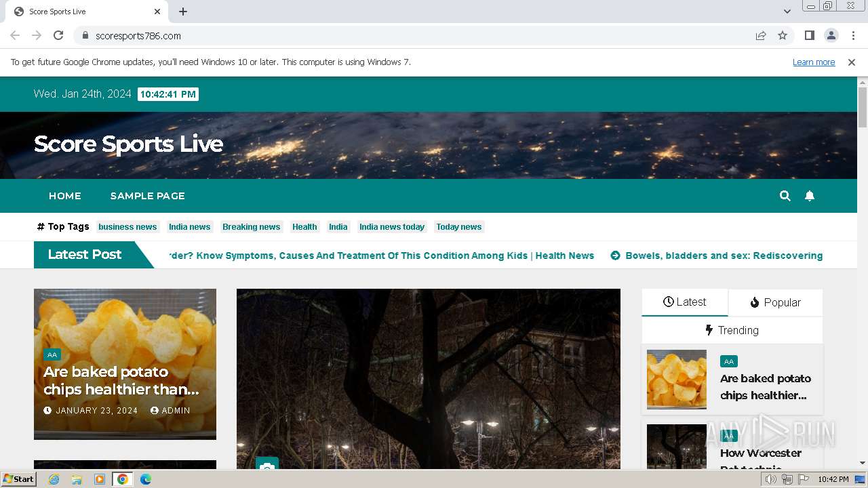Click the notification bell icon
The image size is (868, 488).
(x=810, y=196)
